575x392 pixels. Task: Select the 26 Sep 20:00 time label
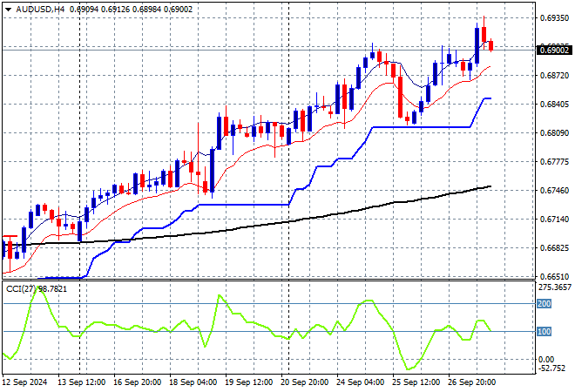(x=471, y=382)
